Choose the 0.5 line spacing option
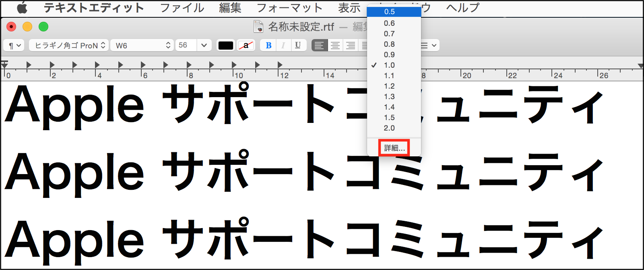The image size is (644, 270). [x=389, y=12]
